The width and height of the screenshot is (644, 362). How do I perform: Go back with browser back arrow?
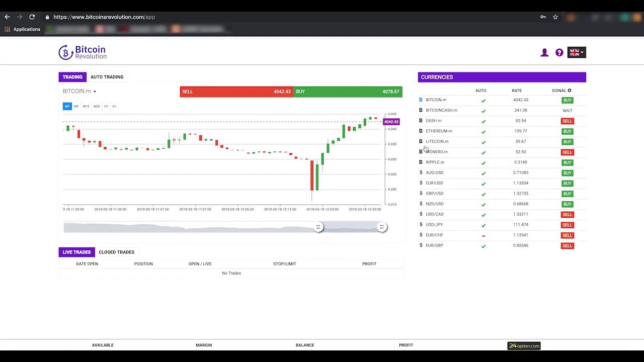(x=7, y=17)
